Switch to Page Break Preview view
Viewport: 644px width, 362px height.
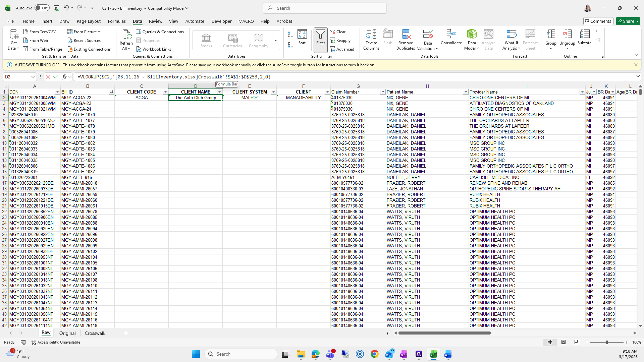[x=577, y=342]
